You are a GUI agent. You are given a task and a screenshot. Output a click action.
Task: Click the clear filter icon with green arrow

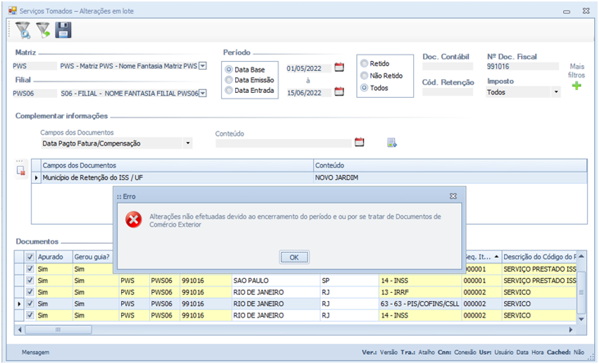44,30
